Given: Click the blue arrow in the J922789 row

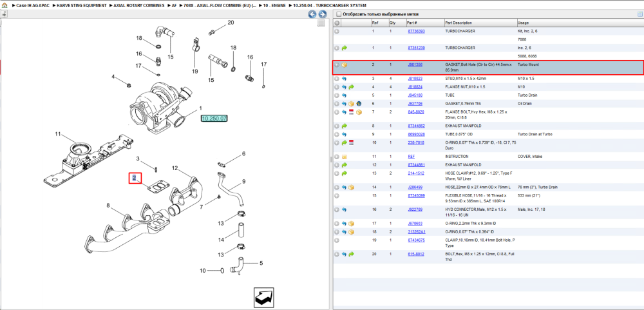Looking at the screenshot, I should [344, 209].
